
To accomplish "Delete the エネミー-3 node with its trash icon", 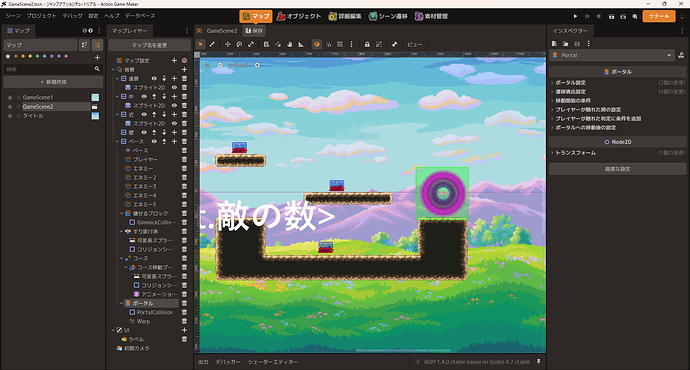I will (184, 186).
